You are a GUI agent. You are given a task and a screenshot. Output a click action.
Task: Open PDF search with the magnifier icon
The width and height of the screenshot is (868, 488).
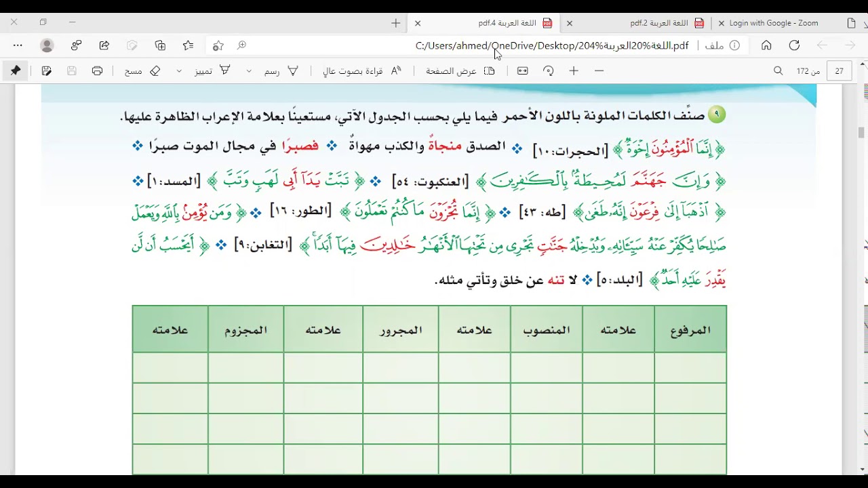[778, 70]
